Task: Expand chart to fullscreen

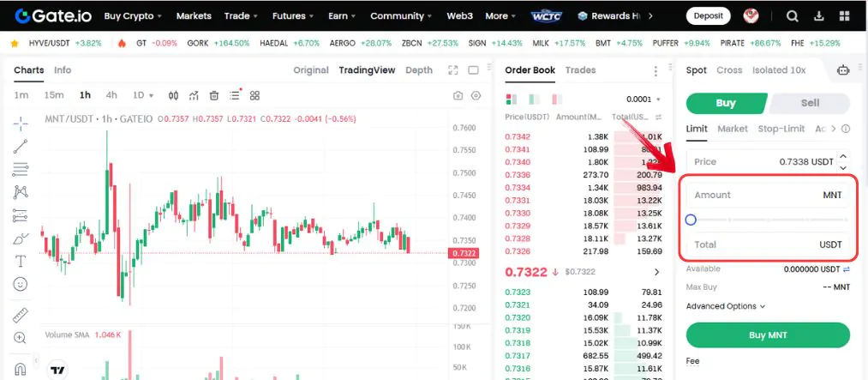Action: [453, 70]
